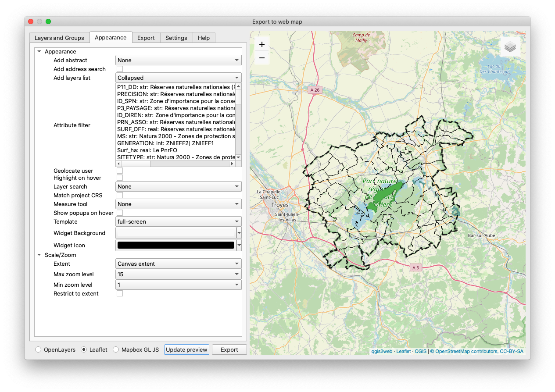Collapse the Appearance tree section

pos(39,51)
